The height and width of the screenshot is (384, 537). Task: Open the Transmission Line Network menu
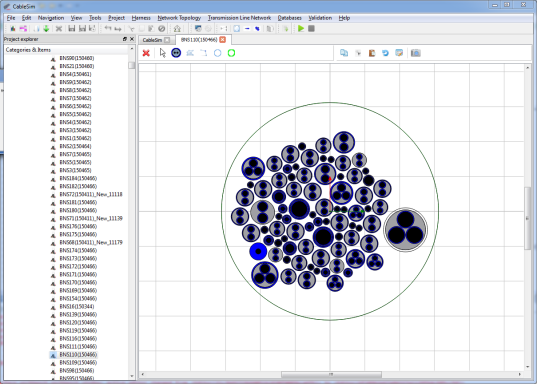point(239,18)
